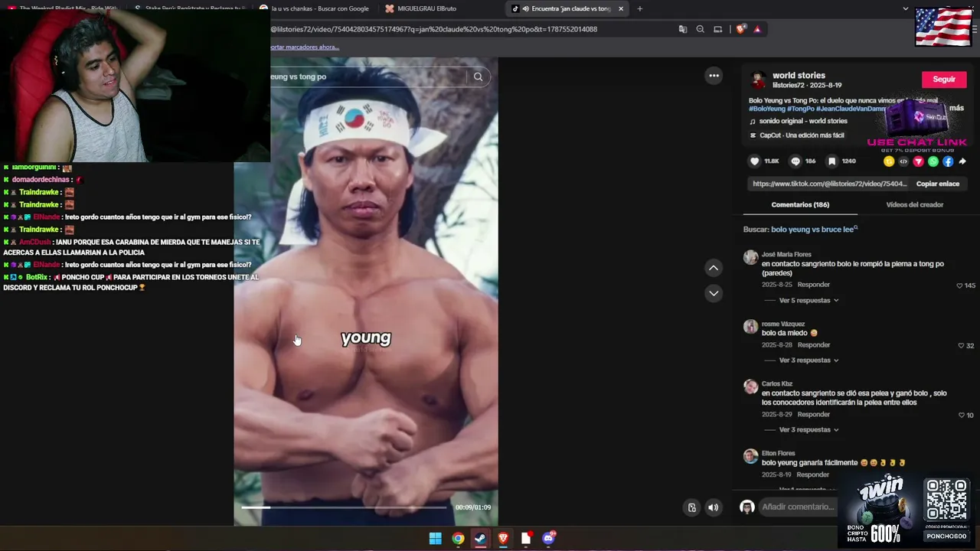Open Brave browser from the taskbar
The width and height of the screenshot is (980, 551).
(503, 539)
